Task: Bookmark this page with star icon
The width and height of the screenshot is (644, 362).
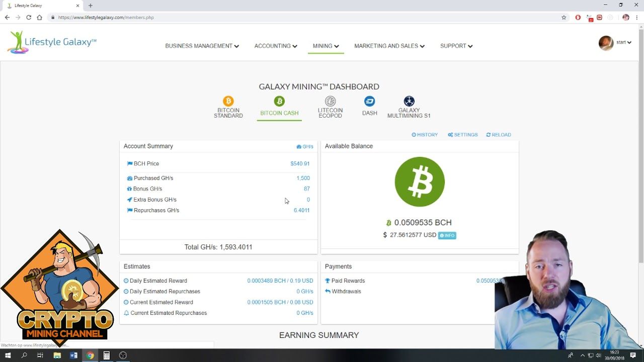Action: pyautogui.click(x=564, y=17)
